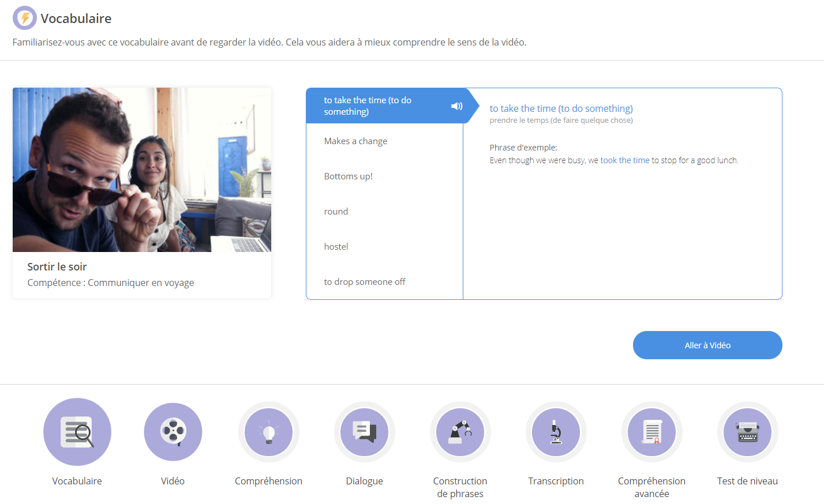Open the Transcription microscope icon
The height and width of the screenshot is (504, 824).
(x=556, y=432)
